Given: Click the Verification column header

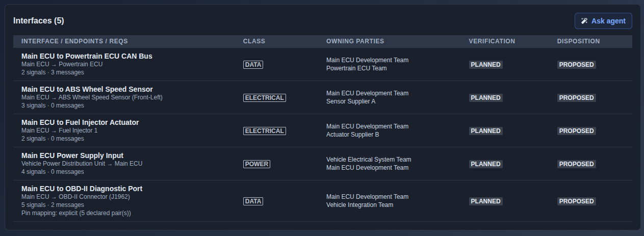Looking at the screenshot, I should pyautogui.click(x=492, y=41).
